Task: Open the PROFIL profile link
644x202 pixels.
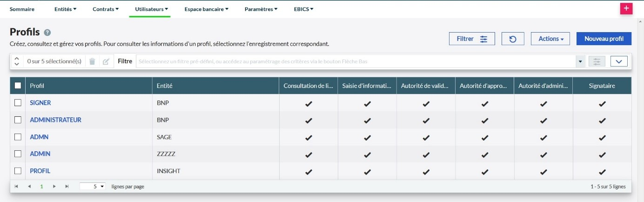Action: [40, 171]
